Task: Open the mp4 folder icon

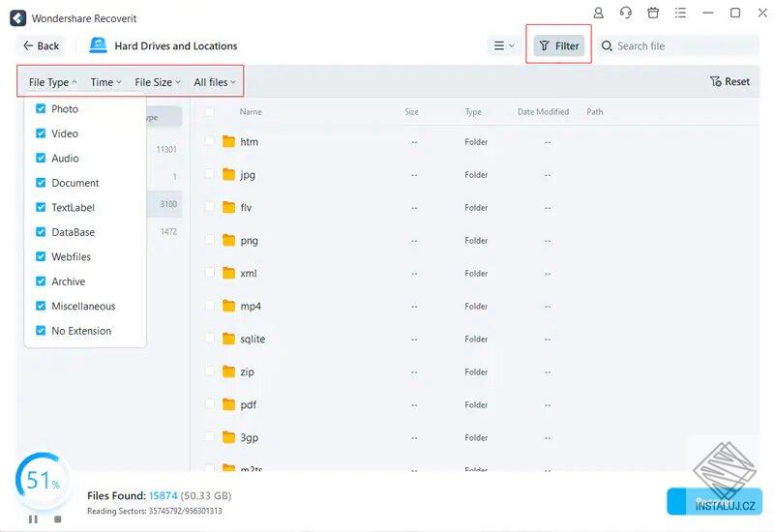Action: point(228,306)
